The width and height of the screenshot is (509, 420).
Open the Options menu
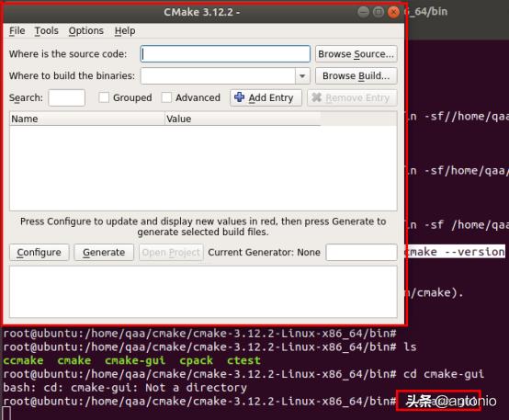point(86,31)
